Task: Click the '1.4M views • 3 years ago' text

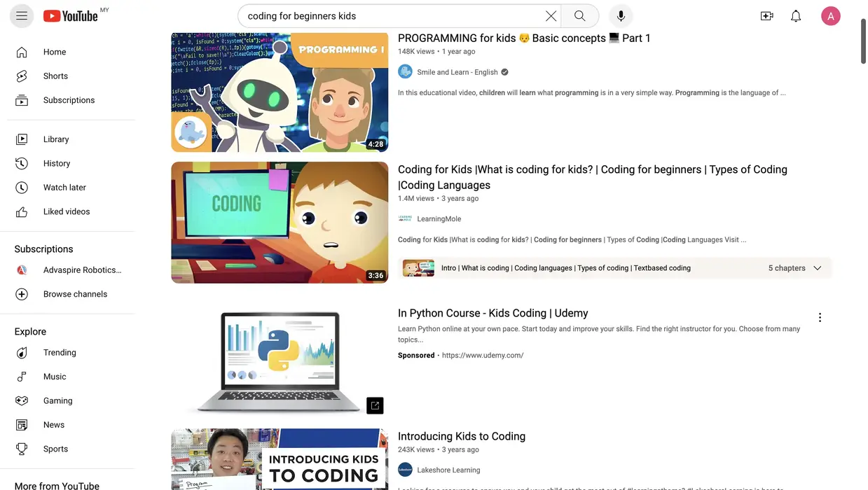Action: (x=439, y=199)
